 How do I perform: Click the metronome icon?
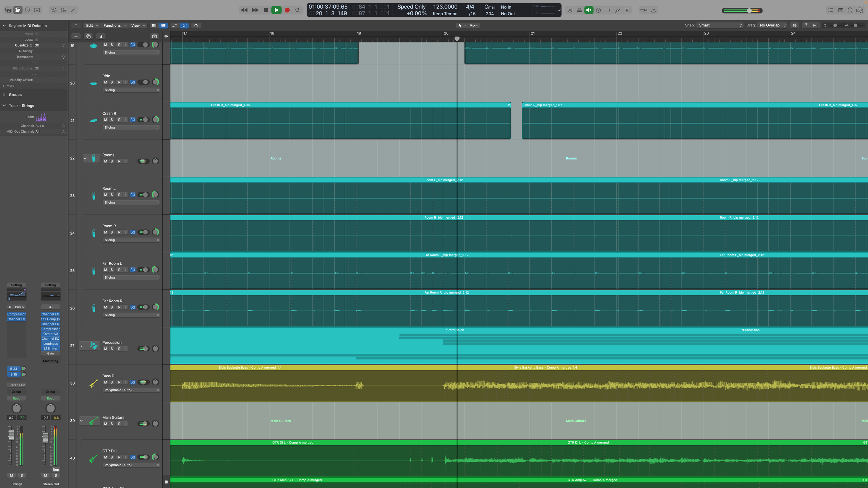click(653, 10)
